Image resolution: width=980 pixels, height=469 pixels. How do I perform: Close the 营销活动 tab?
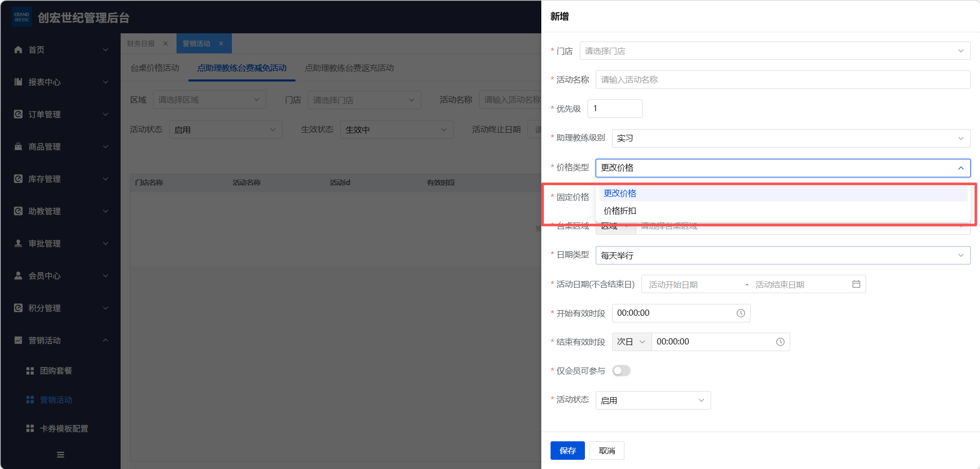[x=221, y=44]
